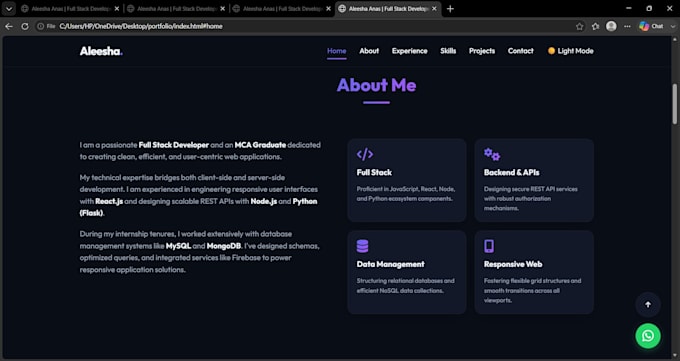Click the scroll-to-top arrow button
680x361 pixels.
click(648, 305)
